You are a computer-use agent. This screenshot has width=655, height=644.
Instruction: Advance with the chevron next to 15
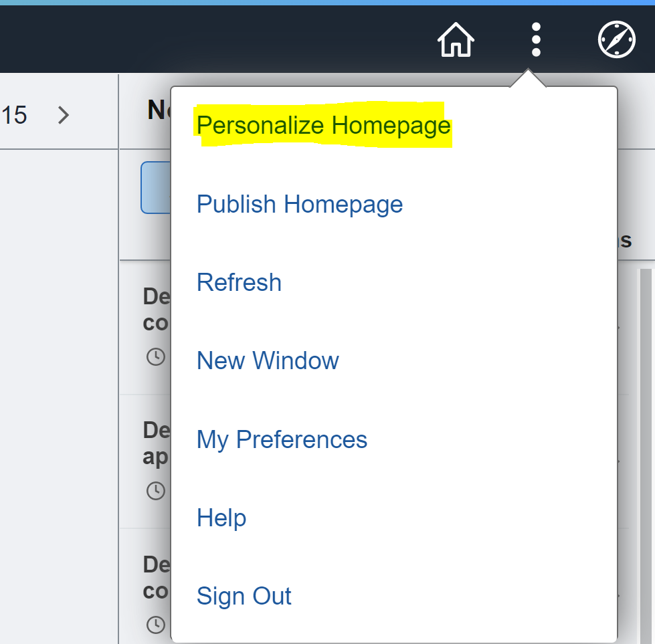(x=63, y=115)
